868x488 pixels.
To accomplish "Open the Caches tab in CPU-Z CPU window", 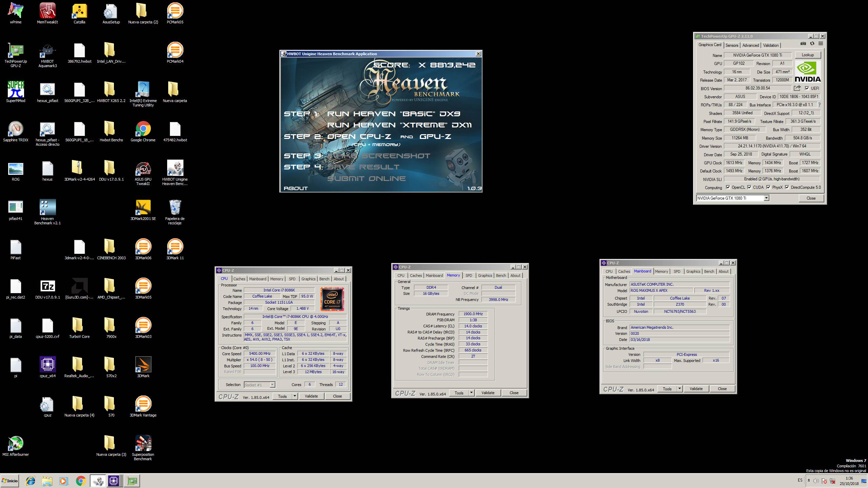I will (x=239, y=279).
